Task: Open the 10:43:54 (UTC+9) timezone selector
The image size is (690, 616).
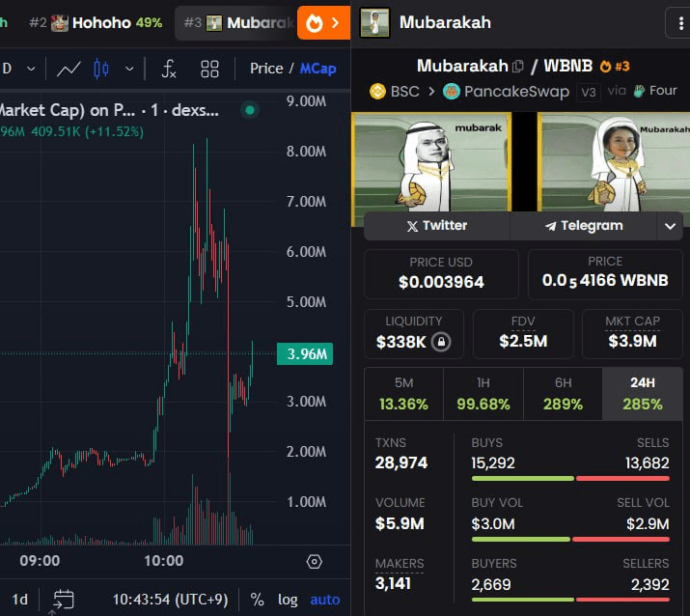Action: pos(170,600)
